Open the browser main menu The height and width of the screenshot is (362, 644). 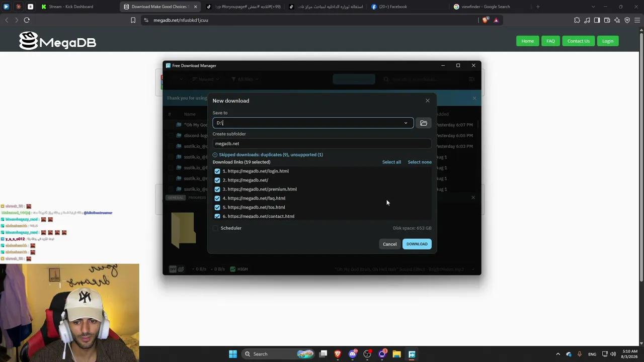(637, 20)
